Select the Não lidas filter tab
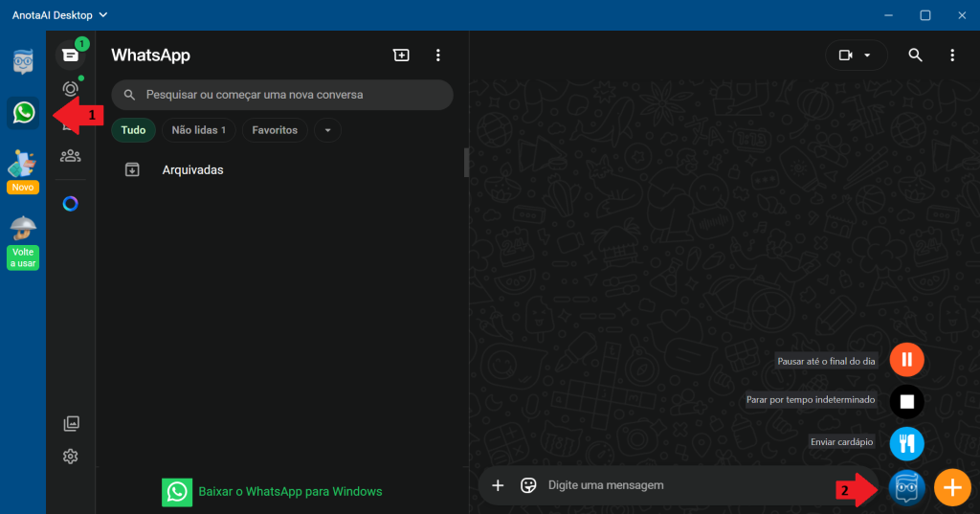Viewport: 980px width, 514px height. pos(198,130)
